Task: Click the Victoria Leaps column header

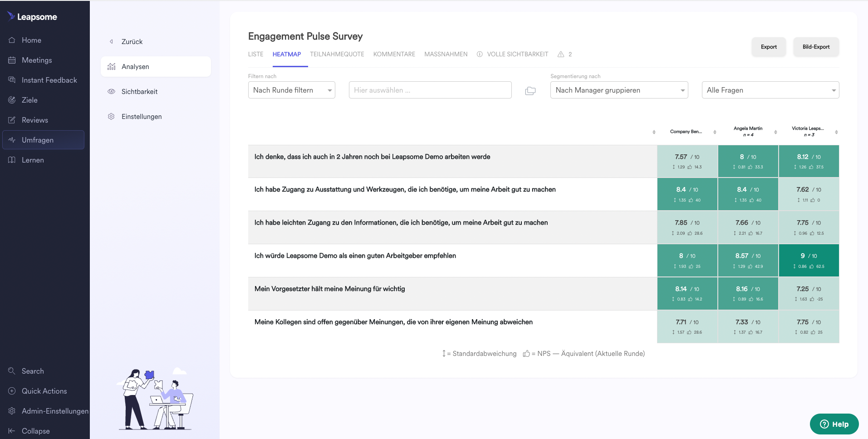Action: (x=808, y=132)
